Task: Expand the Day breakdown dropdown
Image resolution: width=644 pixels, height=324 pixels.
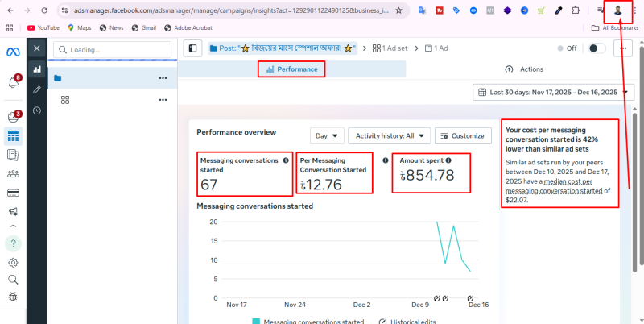Action: coord(327,135)
